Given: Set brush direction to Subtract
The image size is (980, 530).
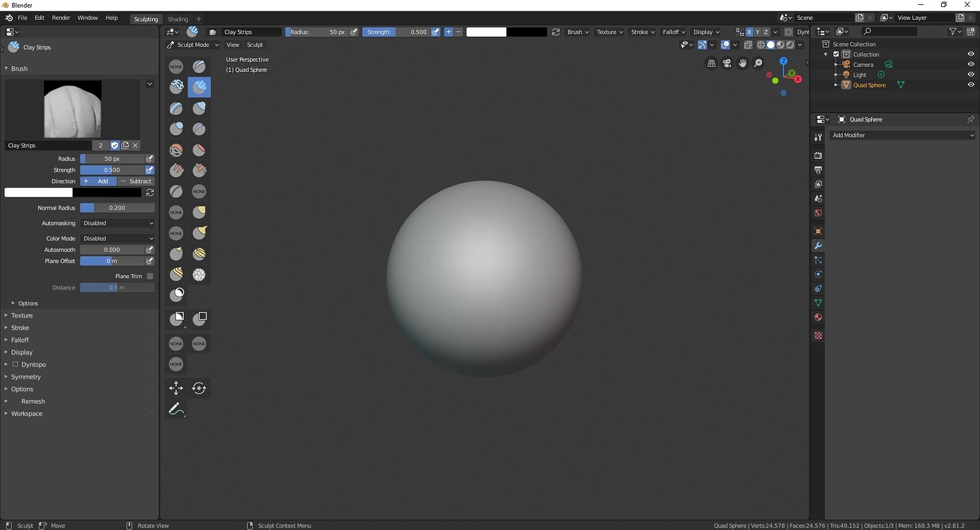Looking at the screenshot, I should 136,181.
